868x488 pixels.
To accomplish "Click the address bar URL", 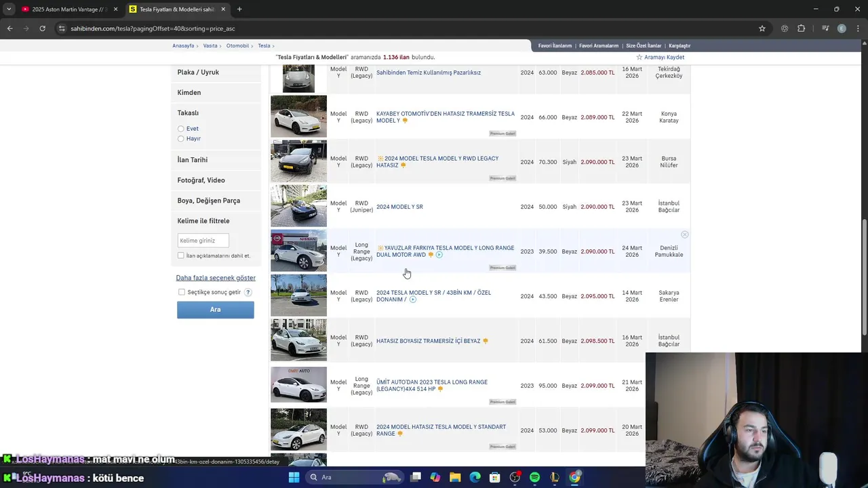I will click(x=153, y=28).
